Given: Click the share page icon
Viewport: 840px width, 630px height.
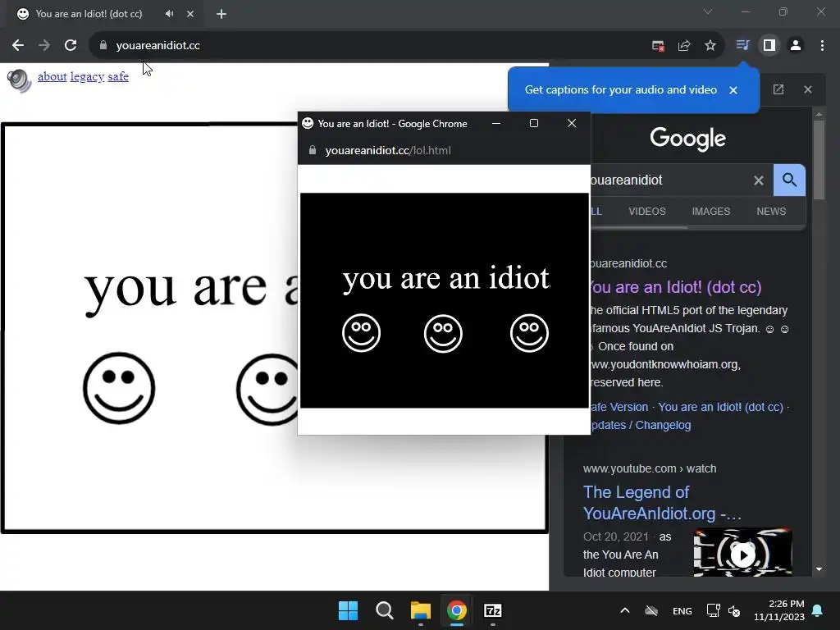Looking at the screenshot, I should [x=684, y=46].
